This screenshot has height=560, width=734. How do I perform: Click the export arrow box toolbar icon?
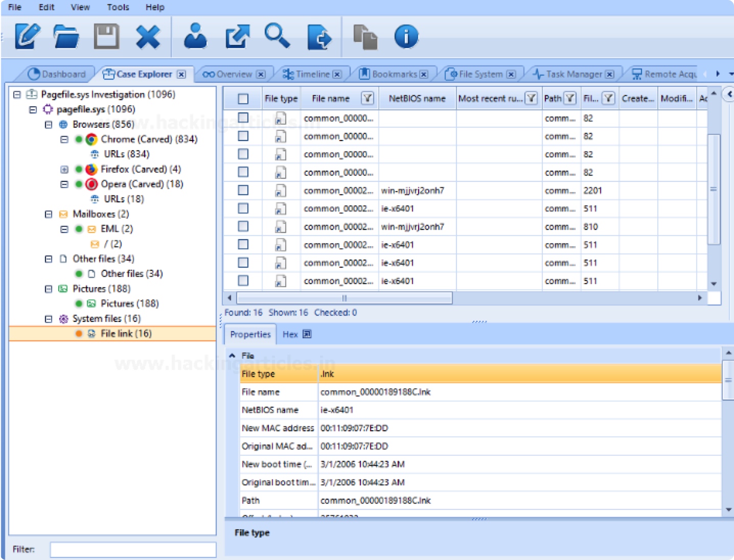pyautogui.click(x=238, y=36)
